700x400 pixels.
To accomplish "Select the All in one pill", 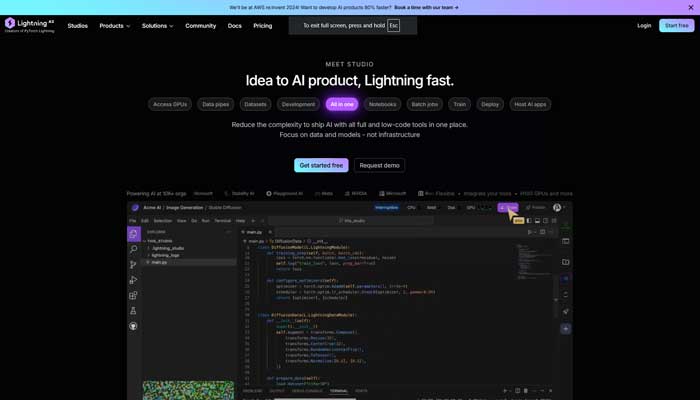I will tap(342, 104).
